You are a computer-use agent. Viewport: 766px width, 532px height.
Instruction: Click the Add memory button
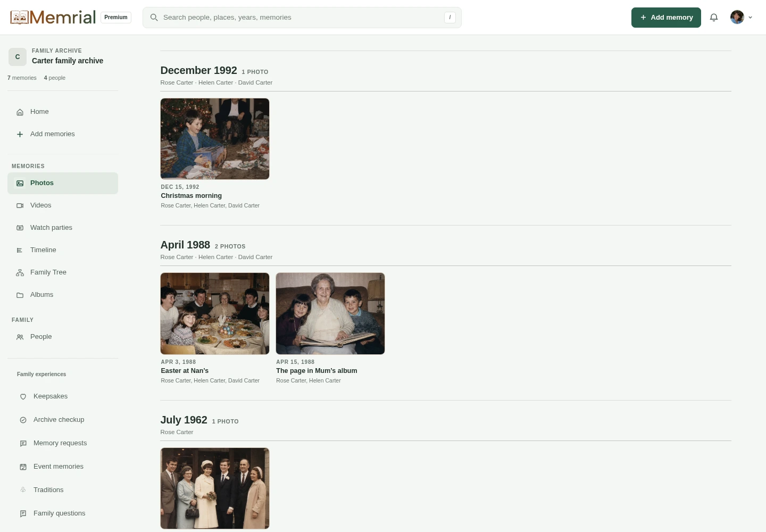[666, 18]
